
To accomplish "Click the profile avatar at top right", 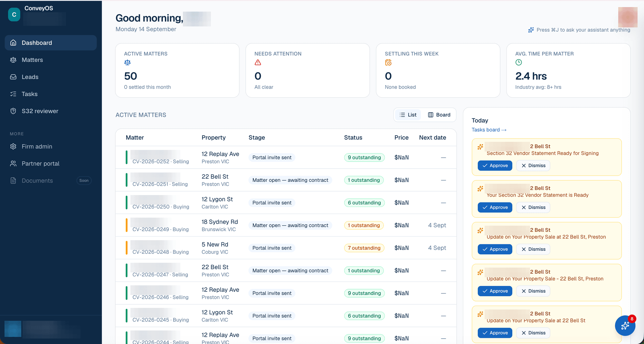I will (x=628, y=17).
